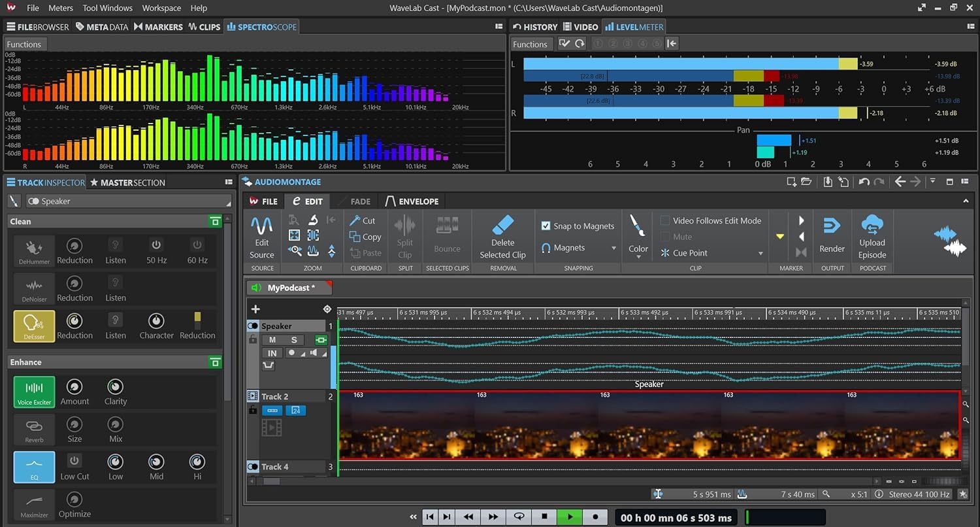980x527 pixels.
Task: Toggle the 50 Hz DeHummer power button
Action: tap(156, 245)
